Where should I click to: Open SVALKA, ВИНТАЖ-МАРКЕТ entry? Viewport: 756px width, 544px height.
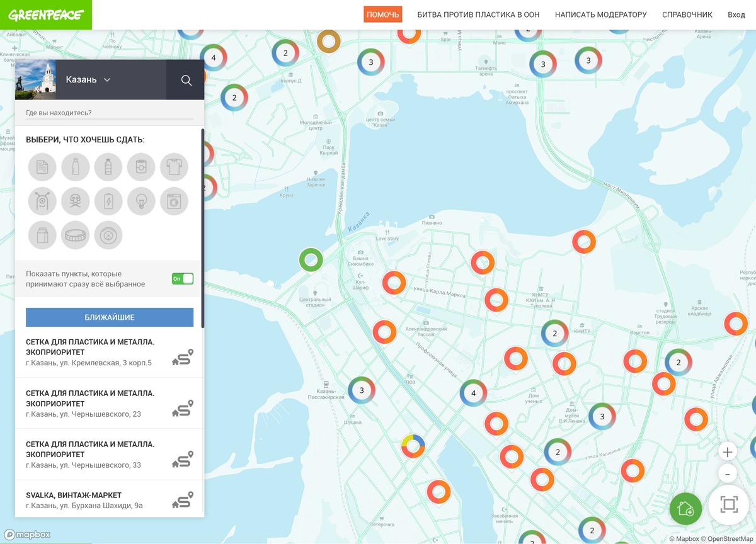[109, 499]
